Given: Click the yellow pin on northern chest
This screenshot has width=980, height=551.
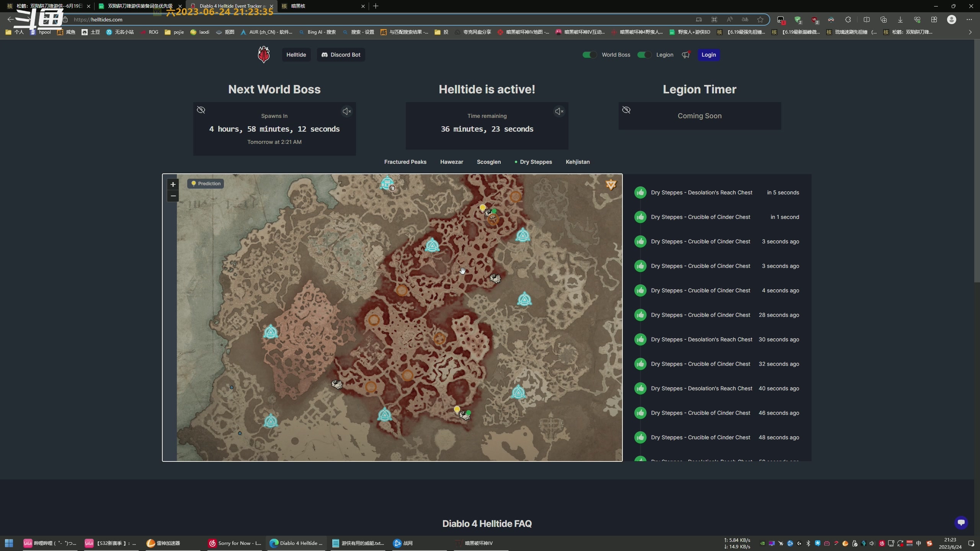Looking at the screenshot, I should tap(482, 208).
